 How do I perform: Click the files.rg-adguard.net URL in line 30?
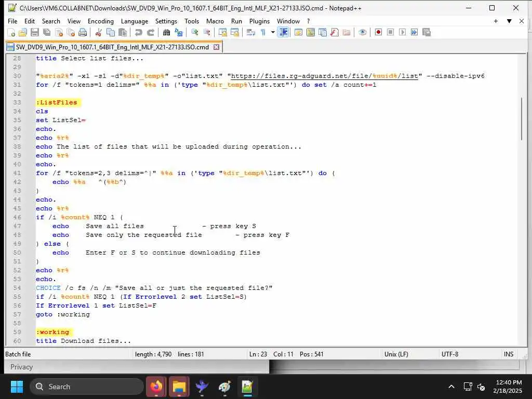pos(324,76)
